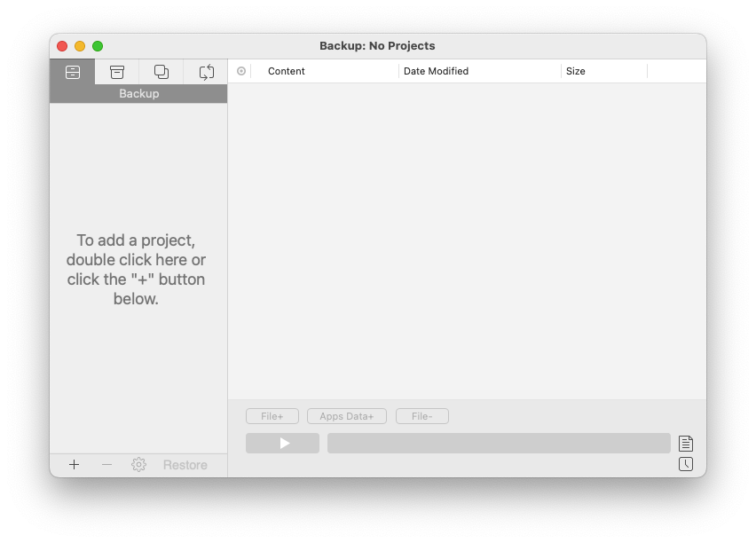Toggle the circle column header checkbox

coord(241,71)
